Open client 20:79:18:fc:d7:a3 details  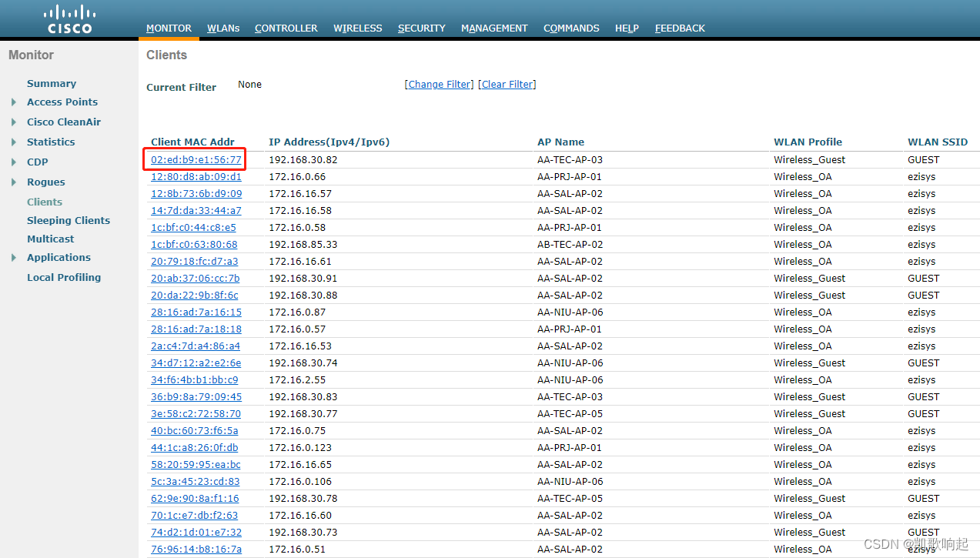[x=195, y=262]
